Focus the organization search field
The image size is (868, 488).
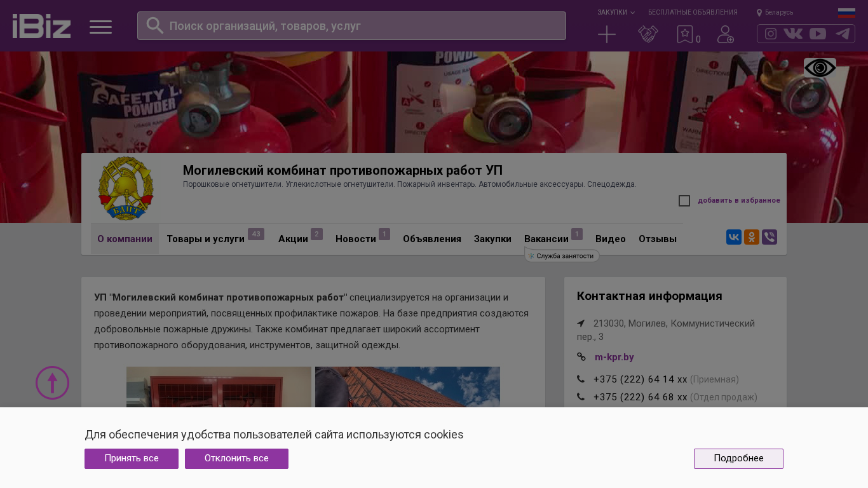pos(351,26)
